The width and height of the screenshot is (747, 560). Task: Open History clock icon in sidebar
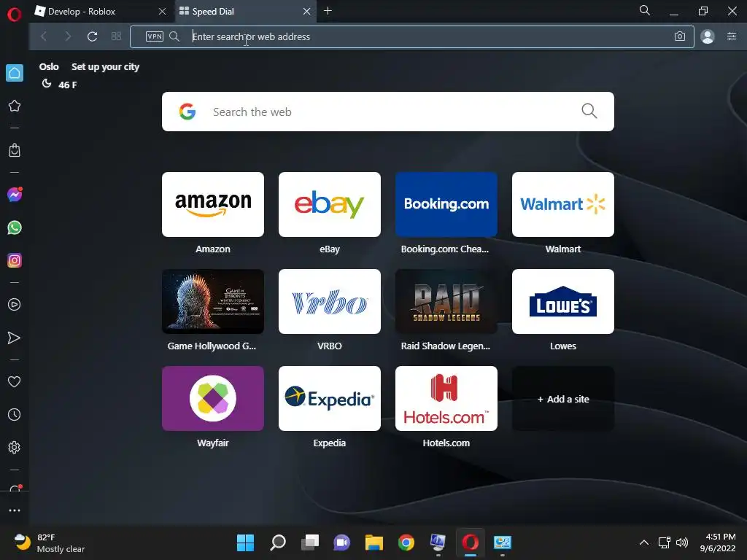coord(15,415)
